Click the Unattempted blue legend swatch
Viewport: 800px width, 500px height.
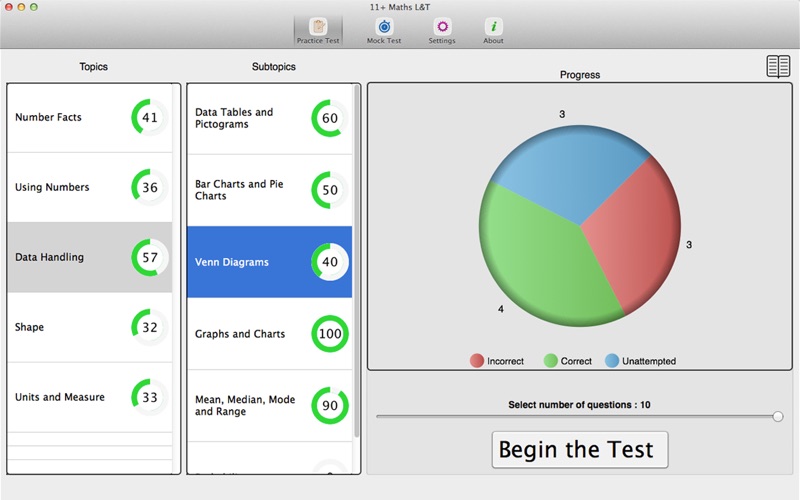612,361
